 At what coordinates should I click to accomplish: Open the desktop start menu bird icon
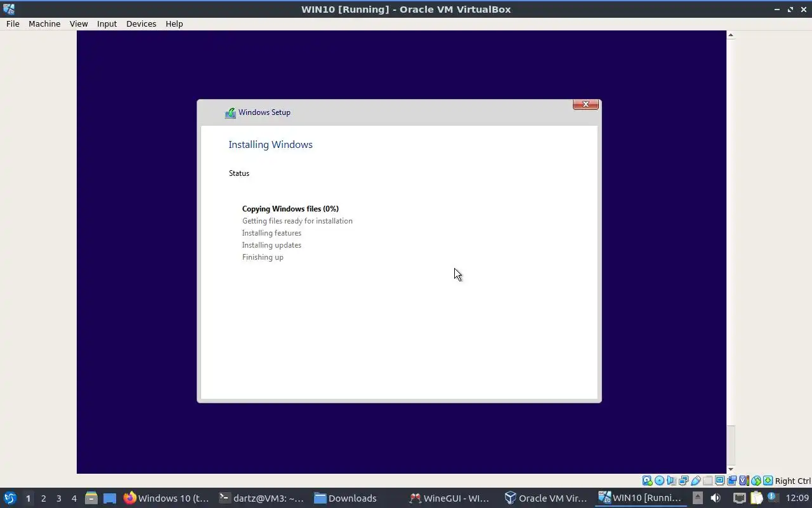coord(10,498)
